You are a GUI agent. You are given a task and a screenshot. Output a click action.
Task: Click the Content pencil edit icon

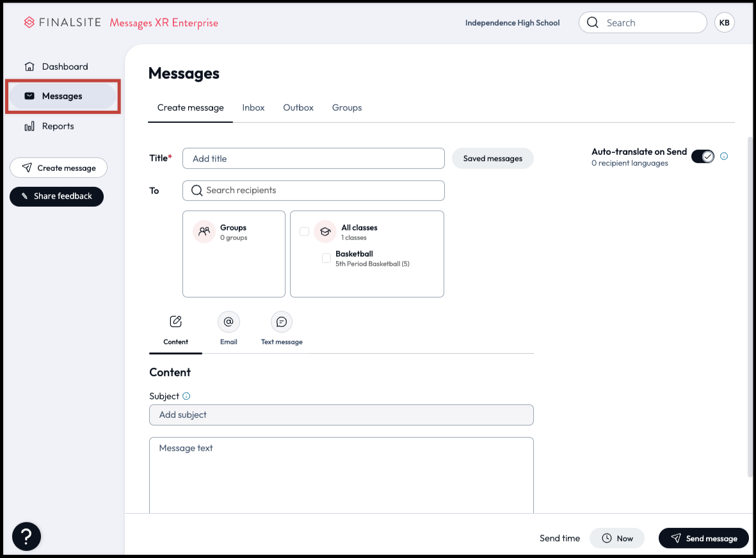click(175, 322)
